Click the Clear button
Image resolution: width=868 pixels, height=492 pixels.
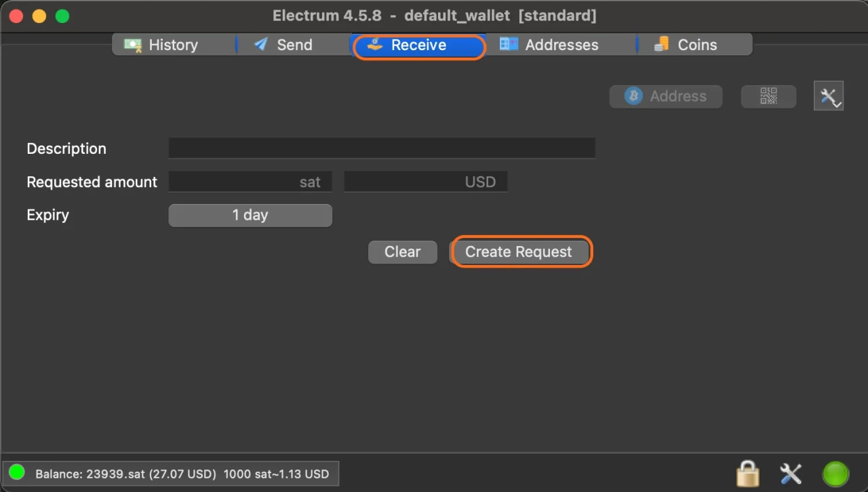(x=403, y=252)
